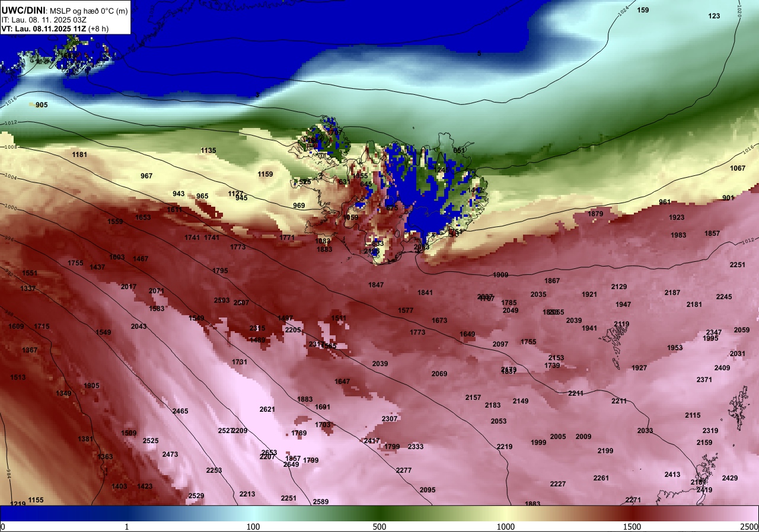This screenshot has width=759, height=532.
Task: Click the height value 1795
Action: point(220,271)
